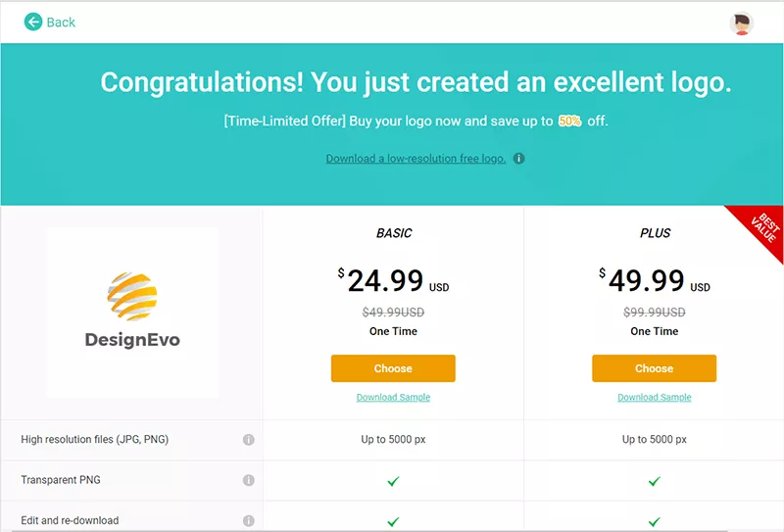Click info icon for Transparent PNG

249,480
